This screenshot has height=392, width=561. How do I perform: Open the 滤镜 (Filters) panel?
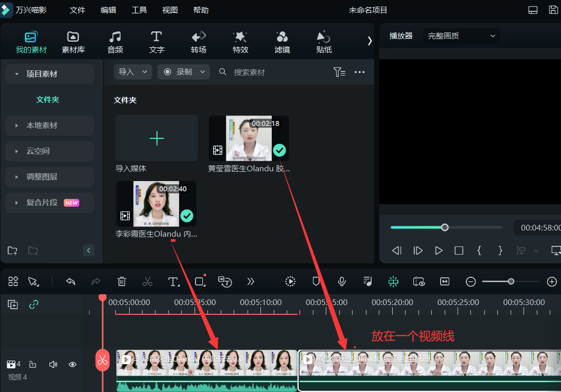point(282,41)
